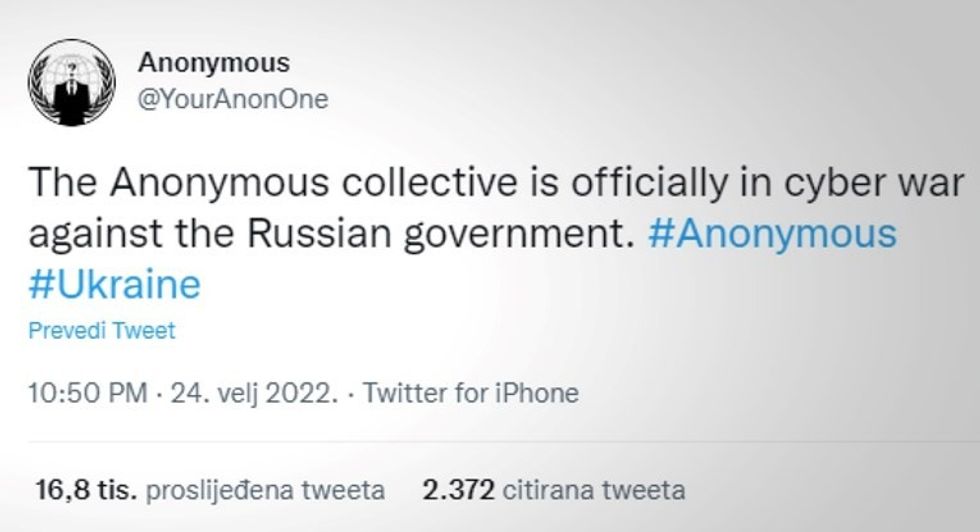Click the display name "Anonymous"
This screenshot has height=532, width=980.
[x=213, y=63]
